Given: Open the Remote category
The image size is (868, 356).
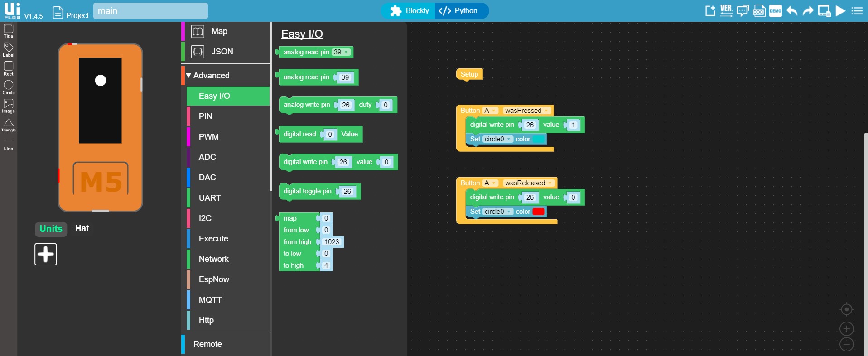Looking at the screenshot, I should point(226,344).
